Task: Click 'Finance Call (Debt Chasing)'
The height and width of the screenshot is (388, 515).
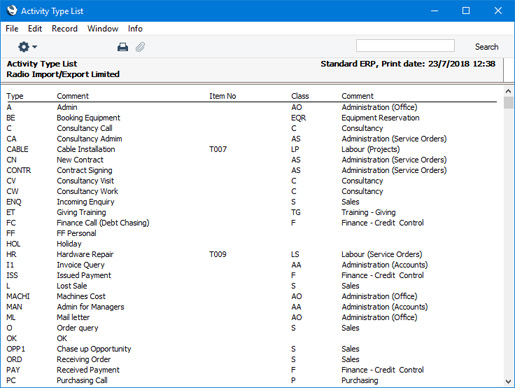Action: [x=103, y=223]
